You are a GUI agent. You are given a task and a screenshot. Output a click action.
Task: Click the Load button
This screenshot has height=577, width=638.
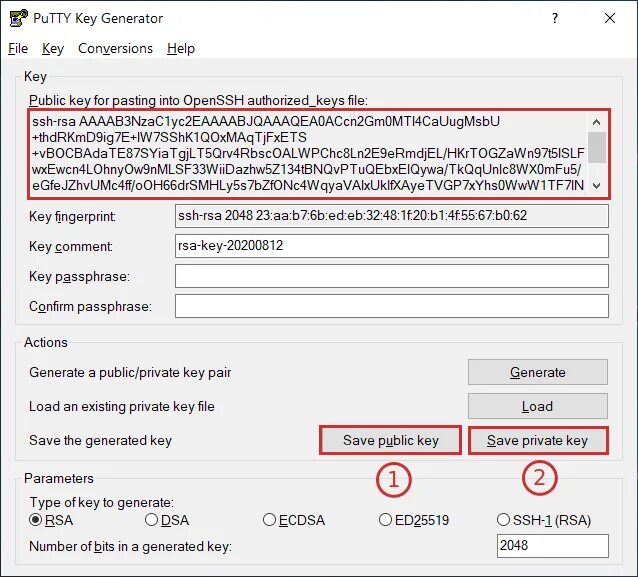click(x=537, y=406)
